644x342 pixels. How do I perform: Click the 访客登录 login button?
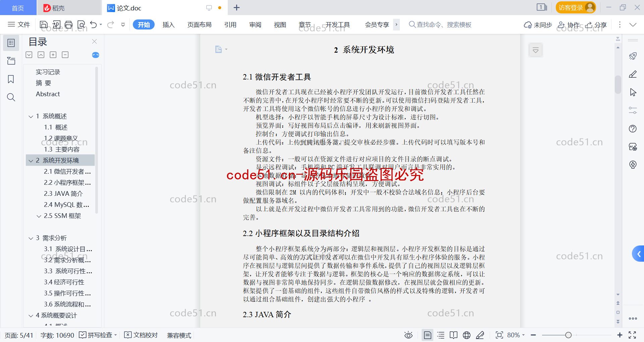(576, 7)
